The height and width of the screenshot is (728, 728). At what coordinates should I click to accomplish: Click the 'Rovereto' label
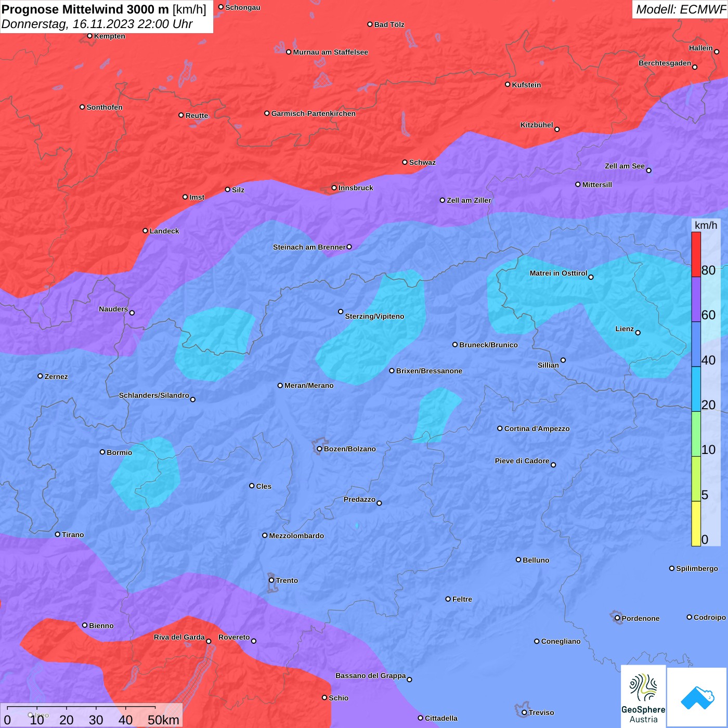[234, 637]
